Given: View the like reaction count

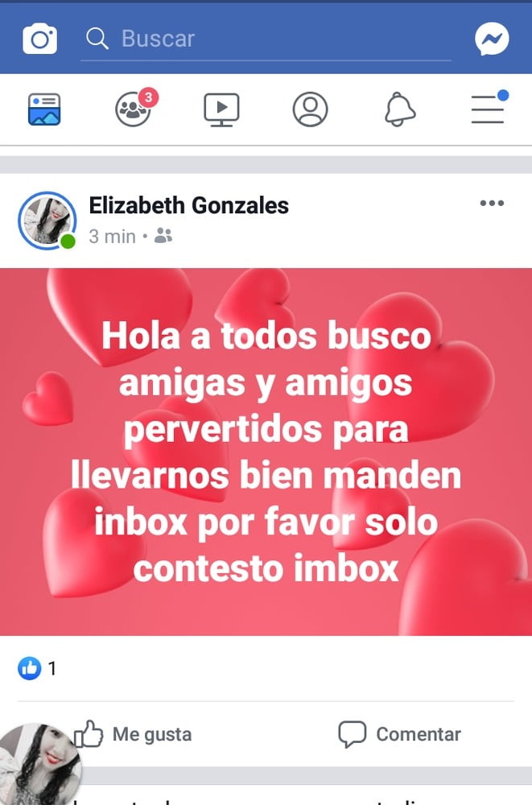Looking at the screenshot, I should coord(37,668).
